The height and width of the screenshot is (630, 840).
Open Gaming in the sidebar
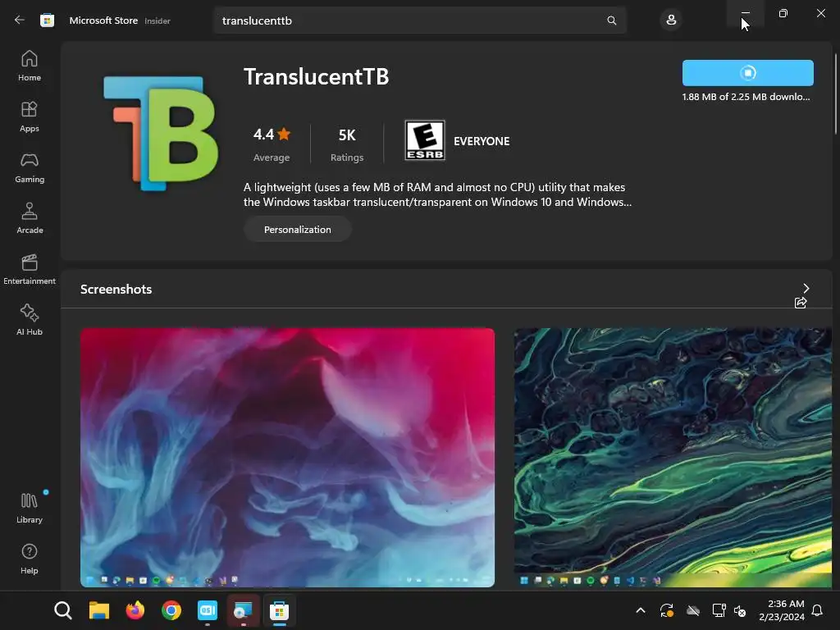point(30,167)
